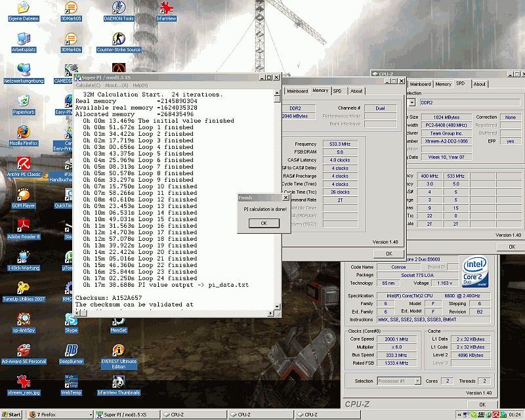Start Counter-Strike Source from the desktop
The width and height of the screenshot is (525, 420).
coord(119,42)
